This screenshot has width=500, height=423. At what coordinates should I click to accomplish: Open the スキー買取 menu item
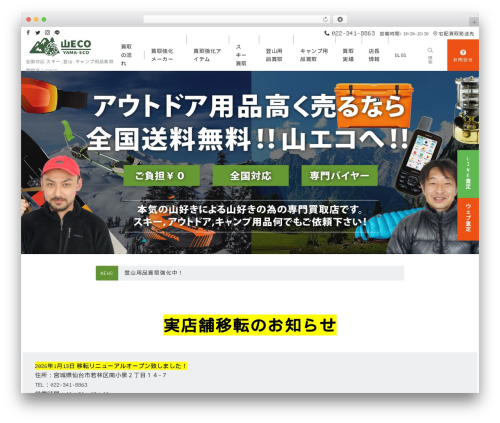(241, 55)
